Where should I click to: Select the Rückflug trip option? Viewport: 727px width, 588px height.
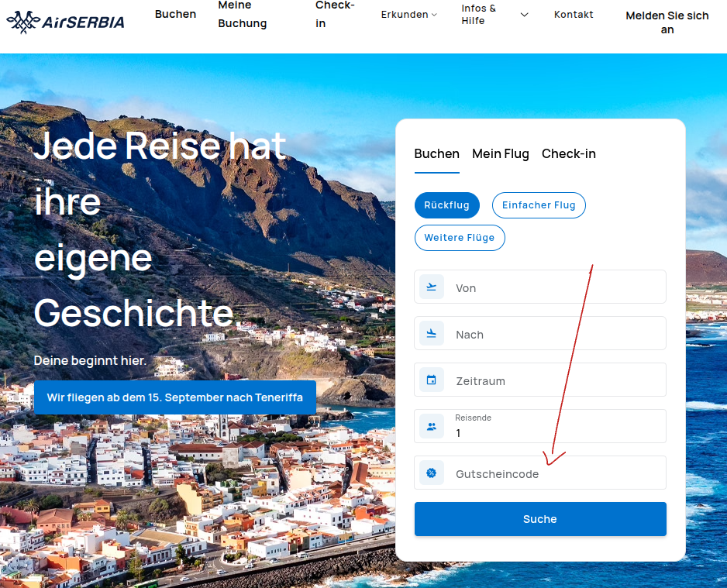(x=446, y=205)
